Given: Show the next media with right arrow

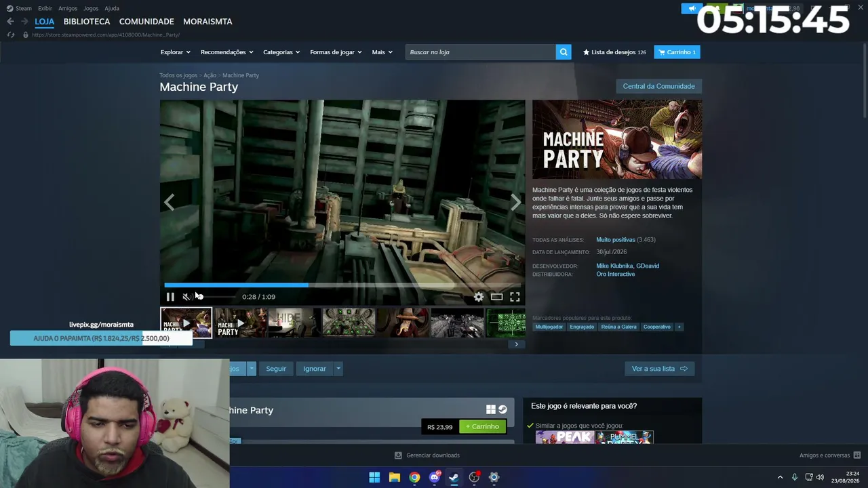Looking at the screenshot, I should coord(516,202).
